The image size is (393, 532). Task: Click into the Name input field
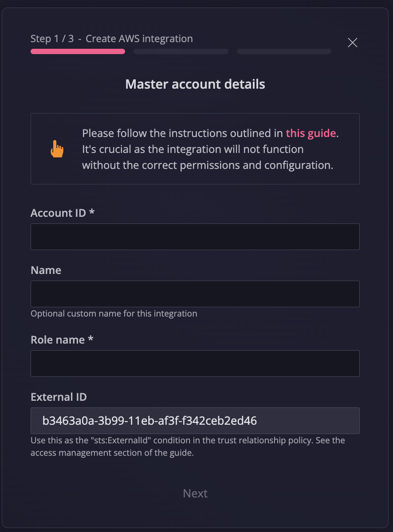[195, 294]
